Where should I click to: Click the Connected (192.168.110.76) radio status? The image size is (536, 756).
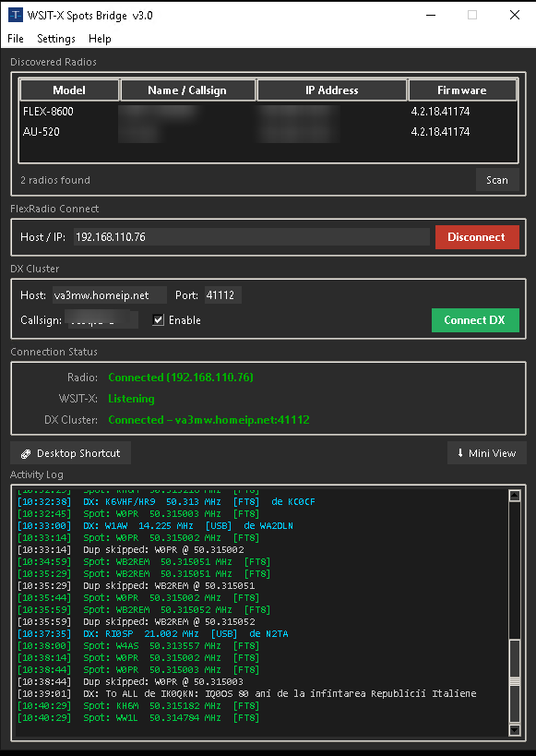181,378
